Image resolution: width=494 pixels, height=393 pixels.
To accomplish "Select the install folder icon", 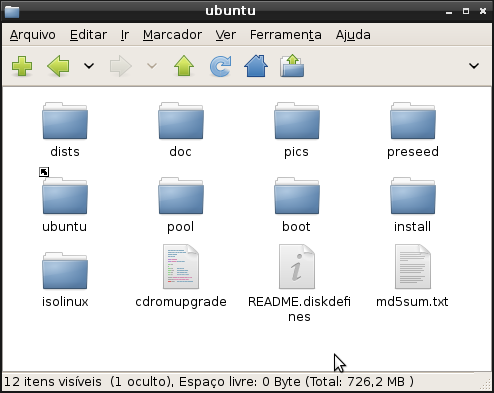I will pos(413,196).
